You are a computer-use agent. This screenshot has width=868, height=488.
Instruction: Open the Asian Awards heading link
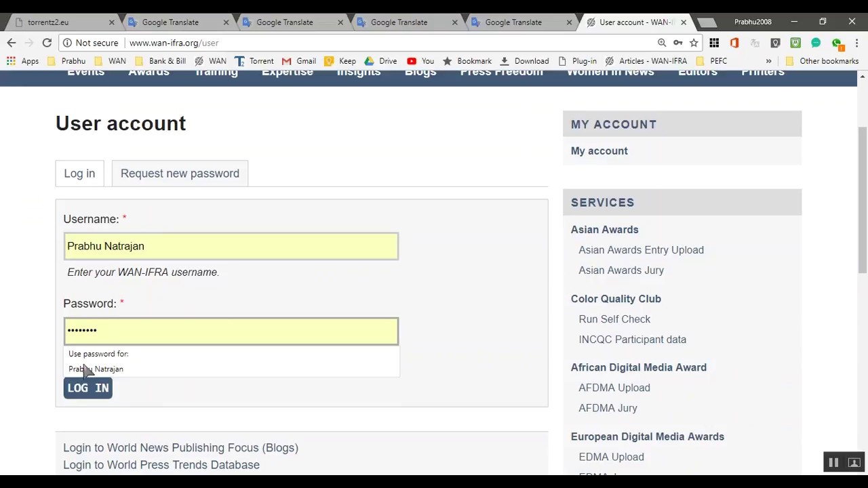[605, 230]
